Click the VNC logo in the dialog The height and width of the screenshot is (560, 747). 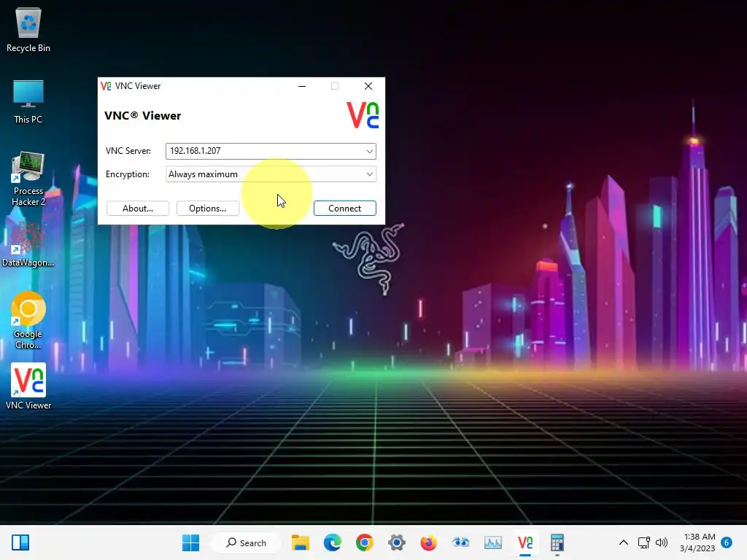363,116
